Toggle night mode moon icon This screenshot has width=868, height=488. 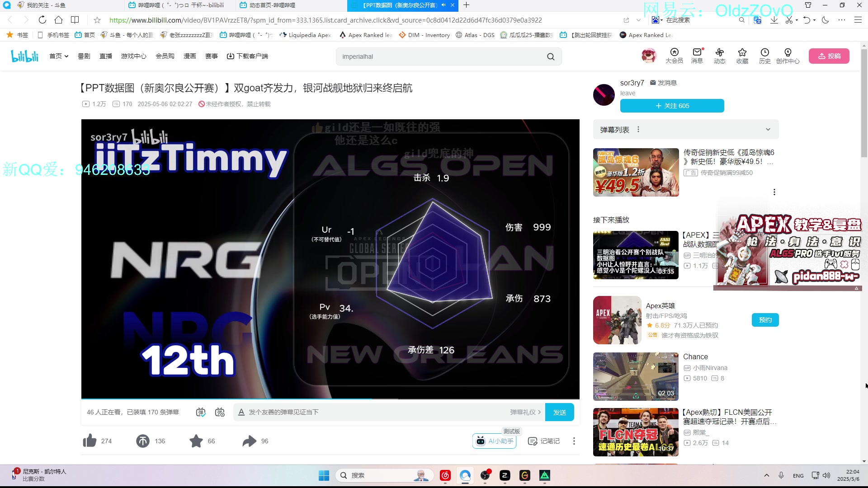tap(825, 20)
